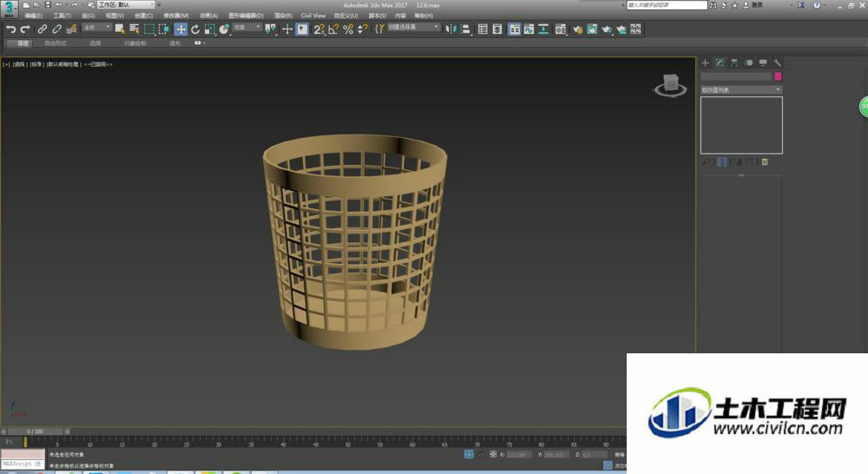Click the Edit Named Selection Sets icon
Screen dimensions: 868x474
click(x=380, y=30)
